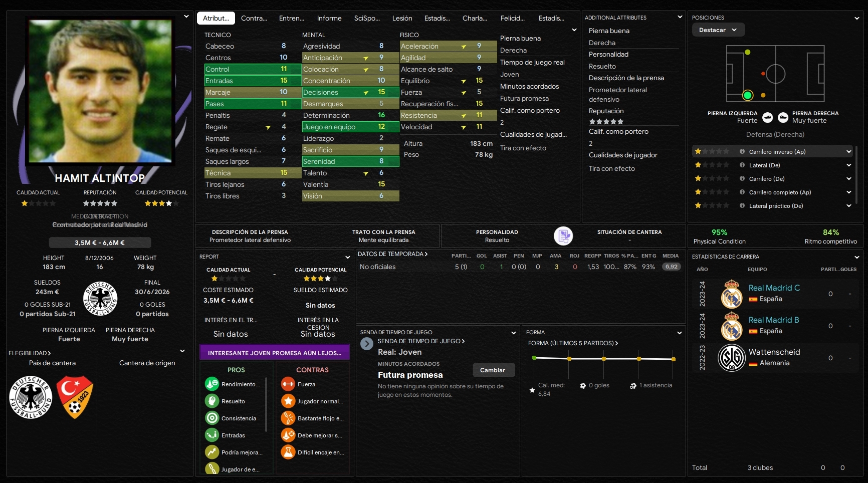Expand the Carrilero completo (Ap) role row
The height and width of the screenshot is (483, 868).
(x=848, y=192)
